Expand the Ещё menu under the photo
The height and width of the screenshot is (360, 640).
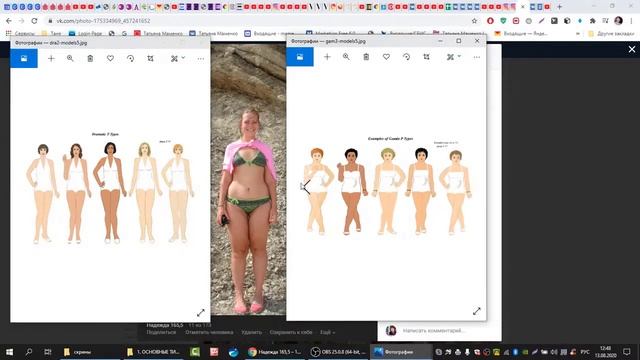coord(327,332)
